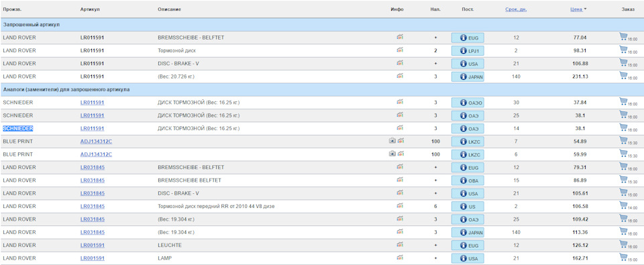Show LKZC supplier info in 54.89 row
This screenshot has width=644, height=265.
pos(468,142)
